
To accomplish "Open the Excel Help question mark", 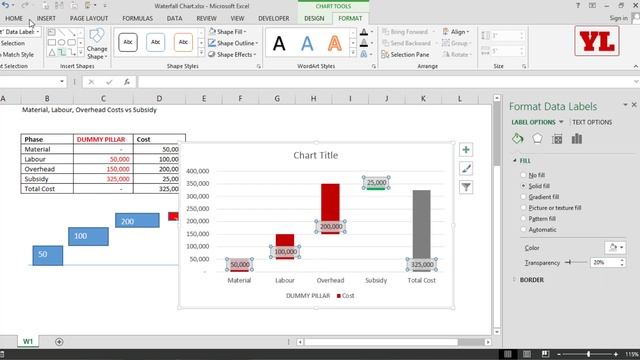I will [578, 6].
